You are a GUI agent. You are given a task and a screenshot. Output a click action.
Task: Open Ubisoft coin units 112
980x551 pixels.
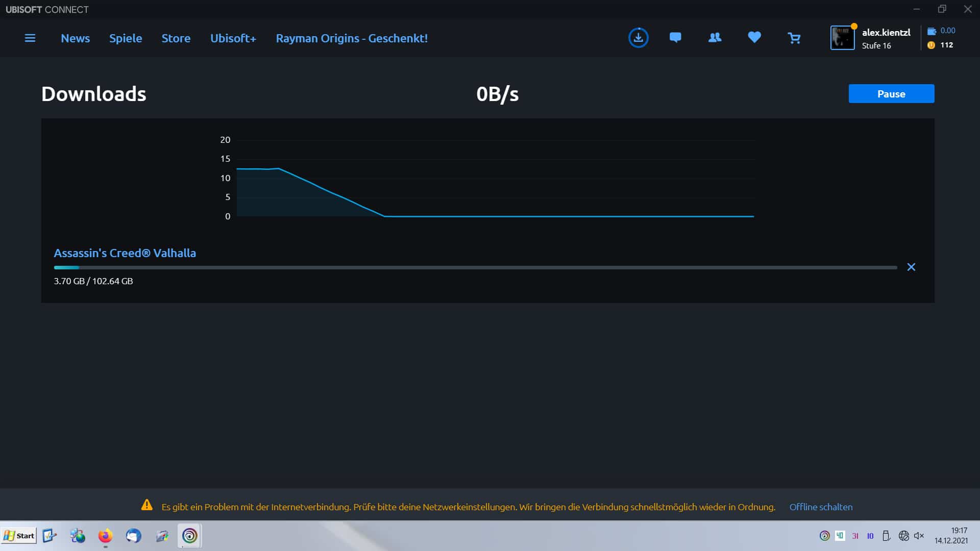click(x=941, y=45)
